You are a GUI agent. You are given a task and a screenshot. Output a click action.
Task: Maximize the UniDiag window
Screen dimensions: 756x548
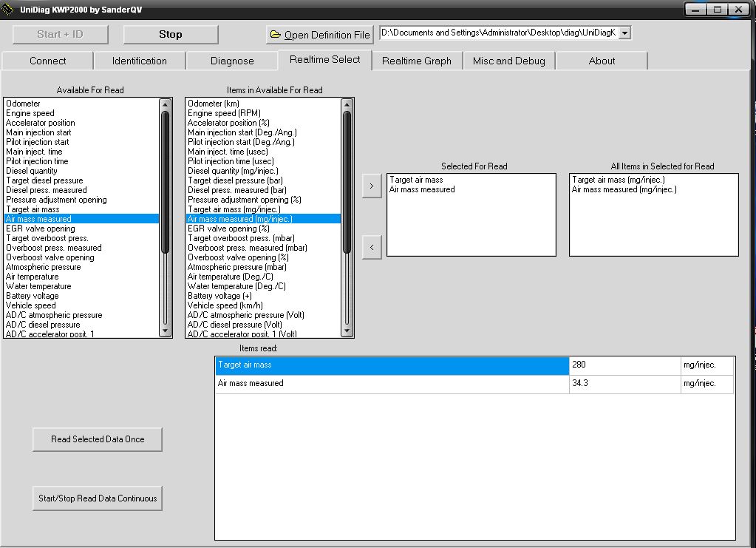pyautogui.click(x=717, y=10)
